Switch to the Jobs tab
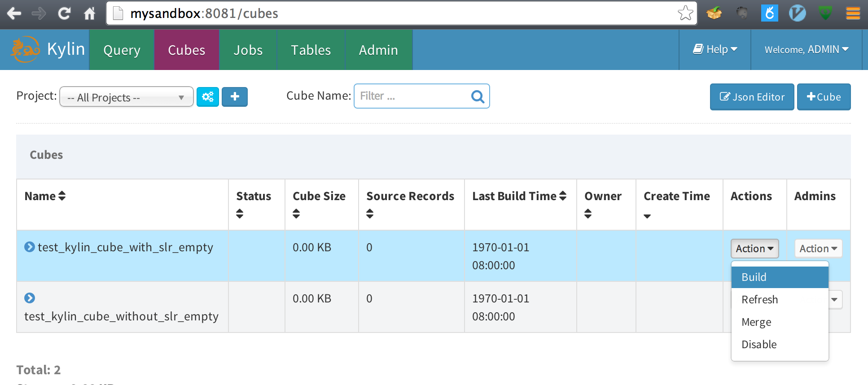The height and width of the screenshot is (385, 868). coord(248,50)
